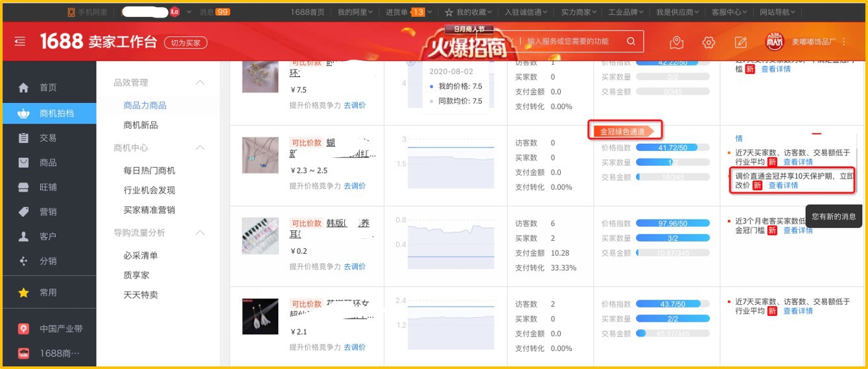The height and width of the screenshot is (369, 868).
Task: Open 商机新品 in the side menu
Action: pos(141,125)
